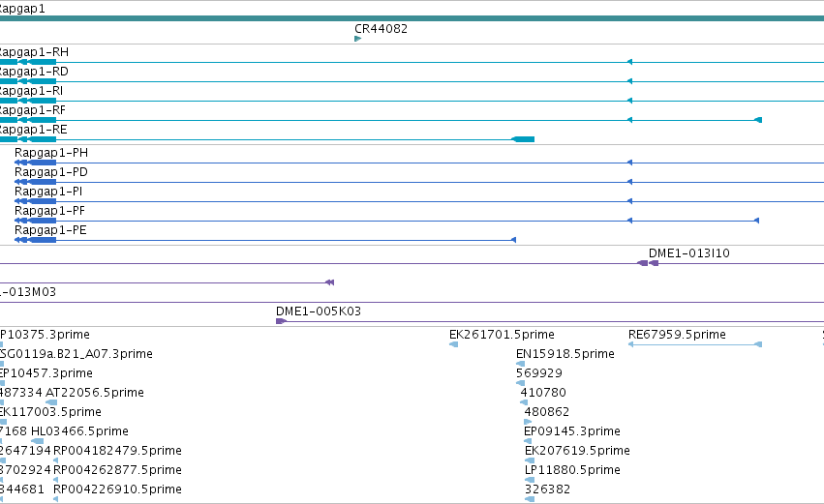Select the EK261701.5prime EST label
This screenshot has height=504, width=824.
point(502,335)
